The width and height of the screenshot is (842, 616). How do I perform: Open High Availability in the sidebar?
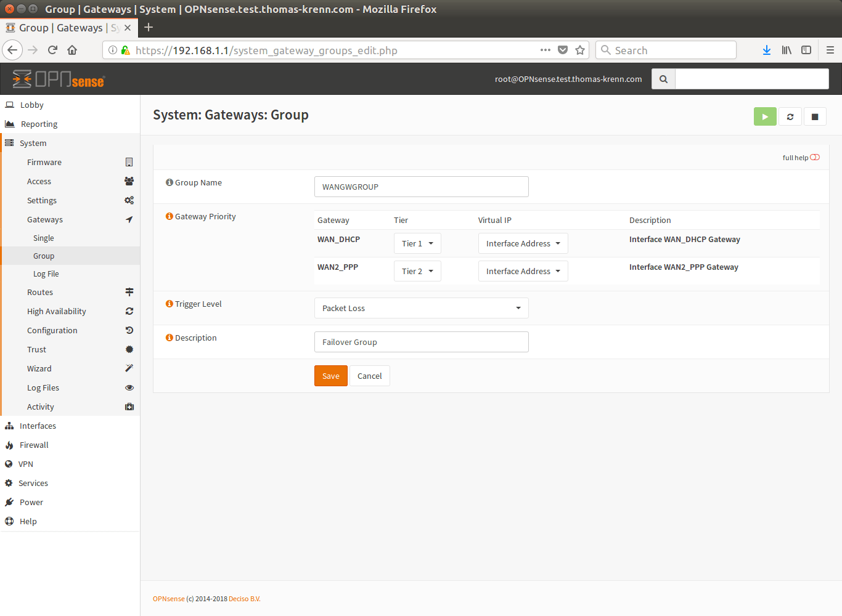point(57,311)
